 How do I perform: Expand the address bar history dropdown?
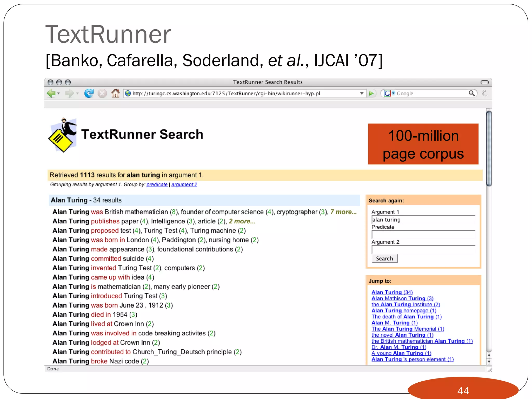(x=362, y=93)
